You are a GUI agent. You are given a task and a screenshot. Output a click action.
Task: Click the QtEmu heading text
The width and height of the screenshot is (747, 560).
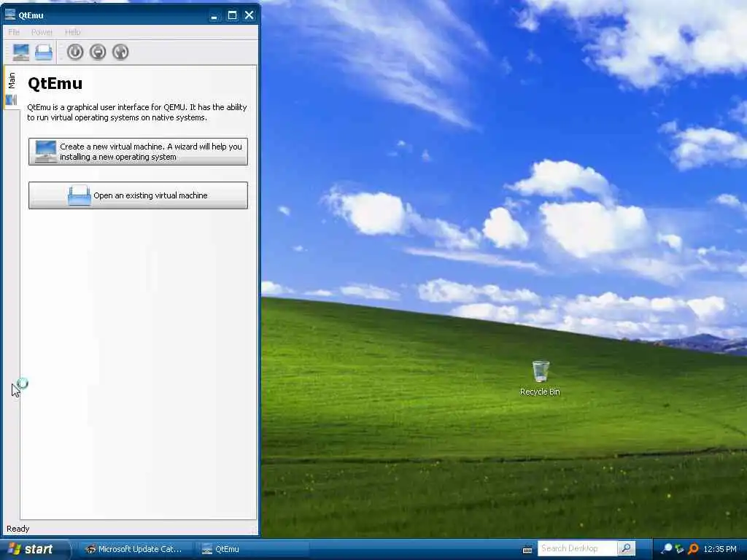(x=55, y=83)
